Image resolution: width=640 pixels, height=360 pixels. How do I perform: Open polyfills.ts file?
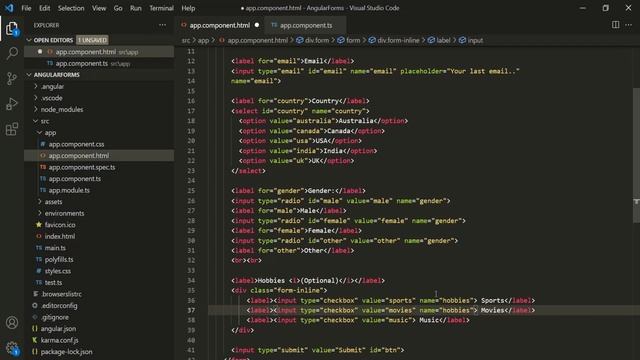[x=59, y=259]
